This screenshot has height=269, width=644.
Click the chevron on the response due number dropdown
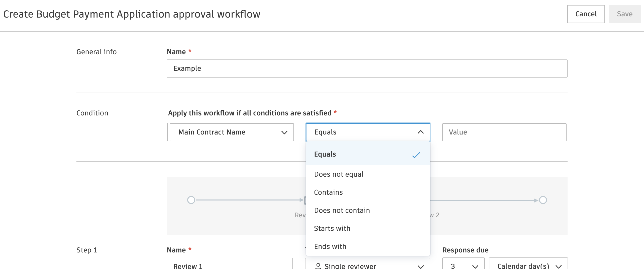click(475, 266)
